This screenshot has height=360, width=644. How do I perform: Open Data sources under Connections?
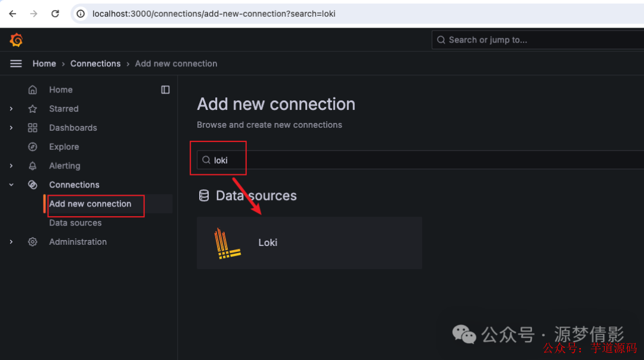tap(75, 223)
